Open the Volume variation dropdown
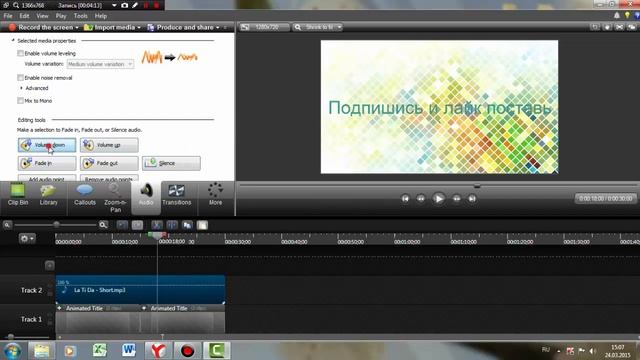640x360 pixels. click(100, 64)
